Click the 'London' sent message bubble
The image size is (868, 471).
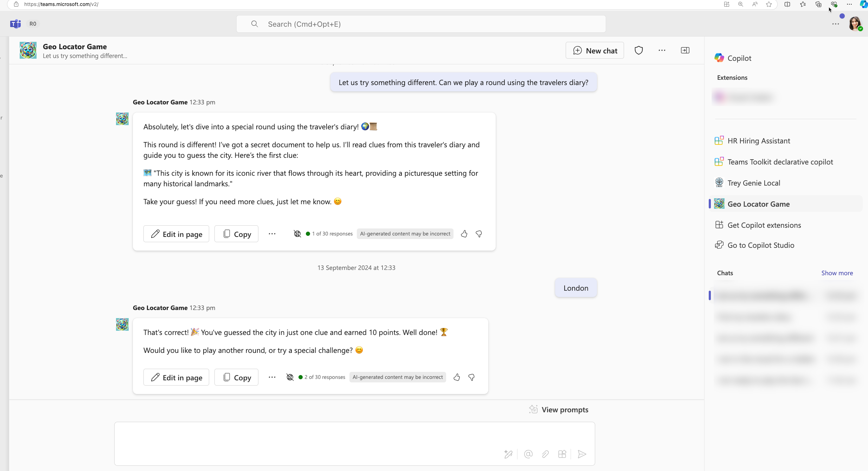point(576,288)
